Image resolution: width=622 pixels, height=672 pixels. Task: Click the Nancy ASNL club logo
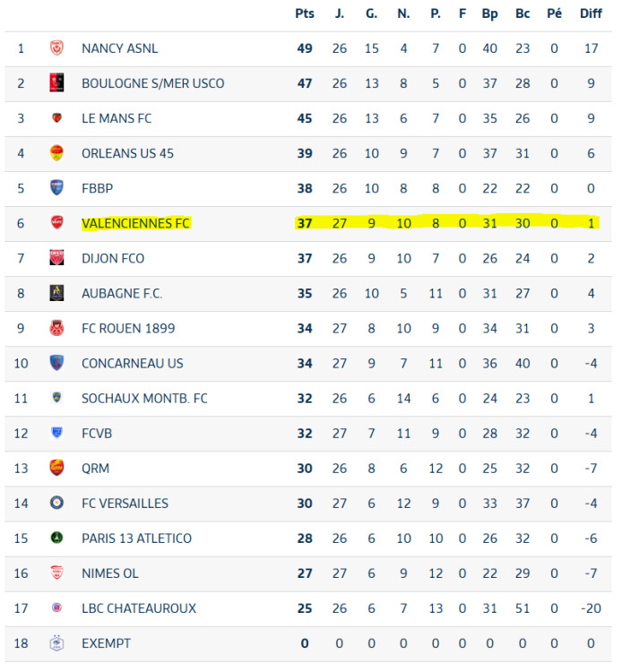point(56,48)
